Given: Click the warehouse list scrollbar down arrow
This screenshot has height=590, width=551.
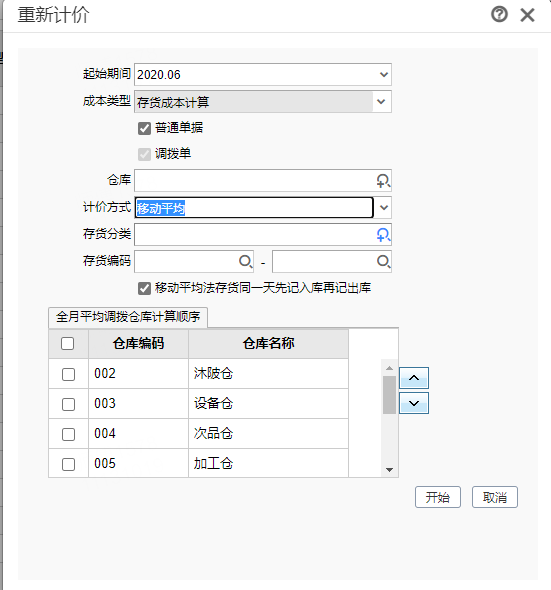Looking at the screenshot, I should click(390, 470).
